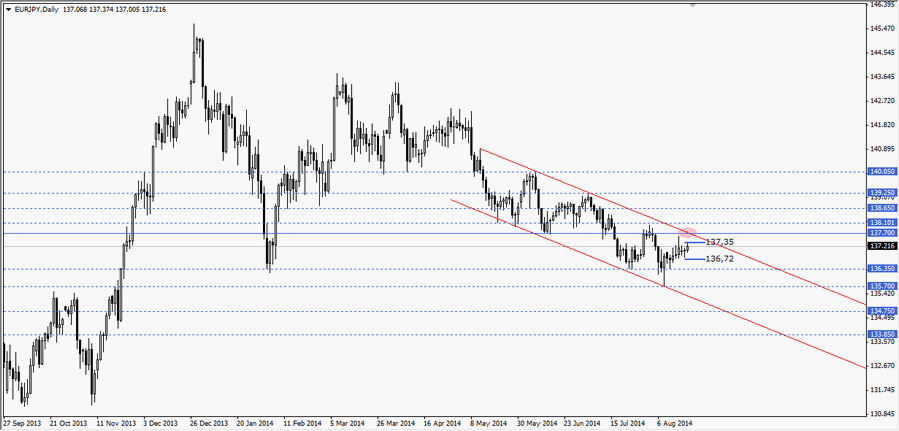The image size is (899, 431).
Task: Click the 27 Sep 2013 date label
Action: coord(22,424)
